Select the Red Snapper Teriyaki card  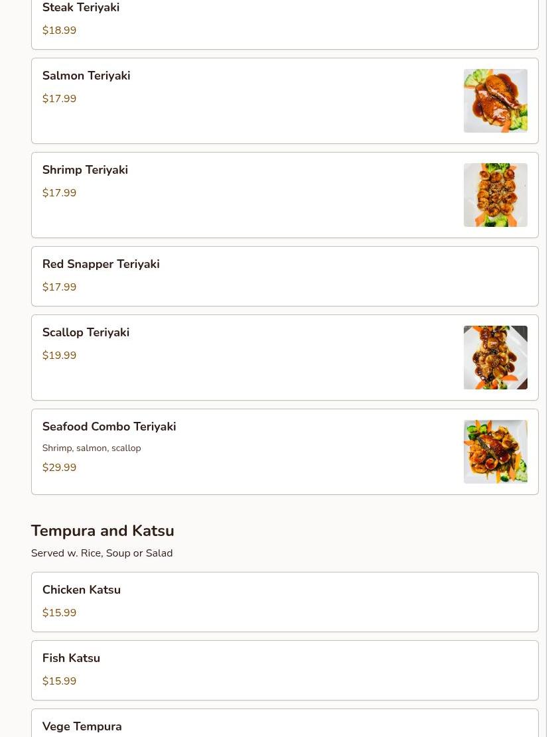(x=285, y=277)
